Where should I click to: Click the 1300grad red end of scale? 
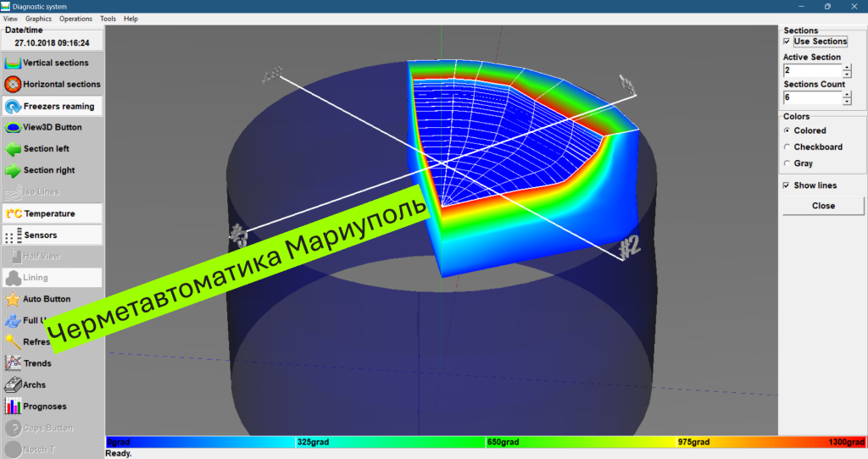tap(847, 442)
